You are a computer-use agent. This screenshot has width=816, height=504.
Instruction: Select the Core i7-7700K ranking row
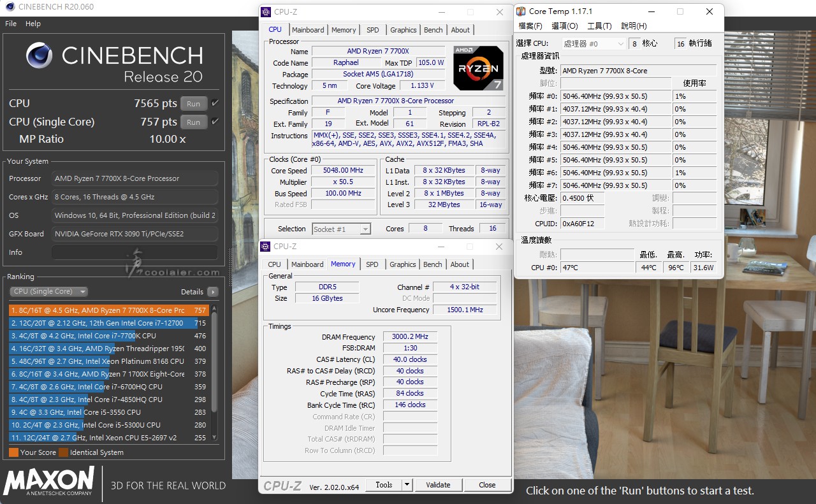point(109,336)
